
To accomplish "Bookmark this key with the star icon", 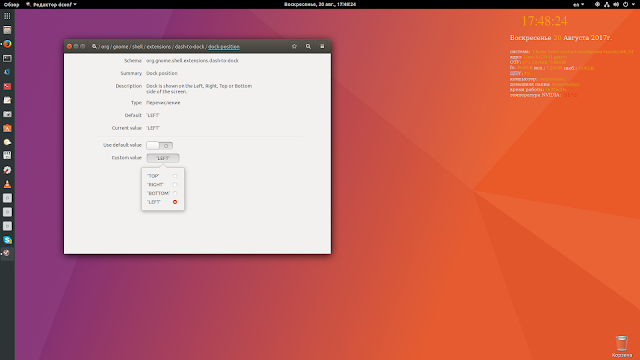I will pos(294,47).
